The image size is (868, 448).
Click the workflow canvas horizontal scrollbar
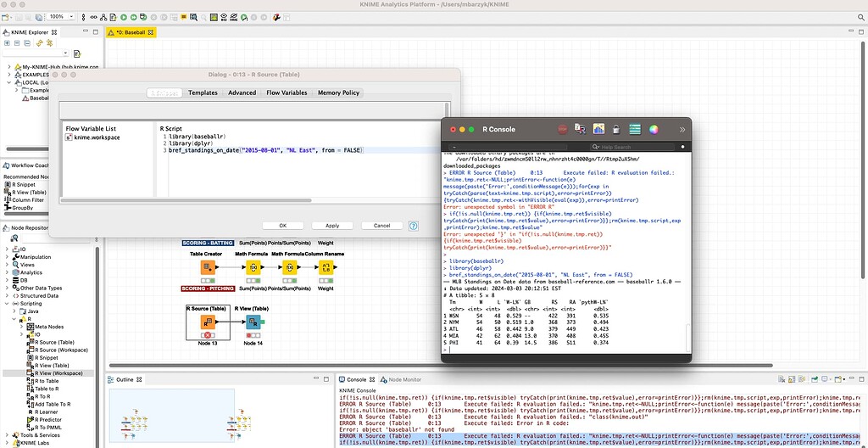441,366
